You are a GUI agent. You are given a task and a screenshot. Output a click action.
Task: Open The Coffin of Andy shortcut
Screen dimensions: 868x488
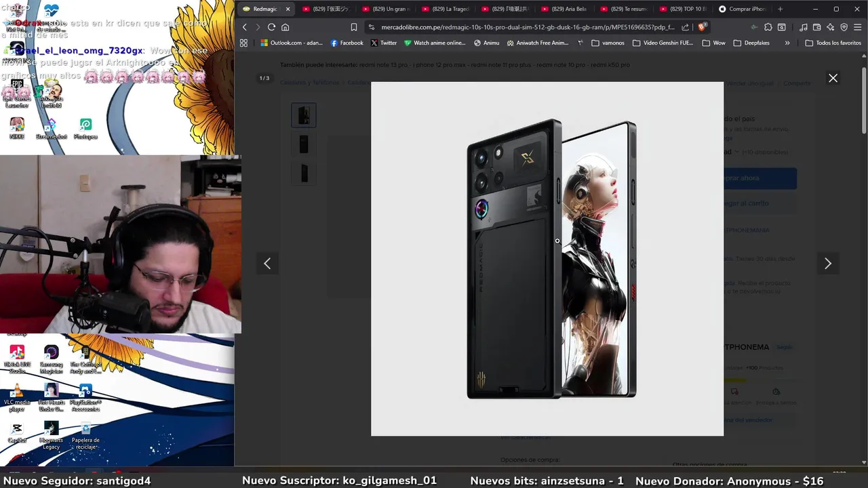(x=85, y=359)
